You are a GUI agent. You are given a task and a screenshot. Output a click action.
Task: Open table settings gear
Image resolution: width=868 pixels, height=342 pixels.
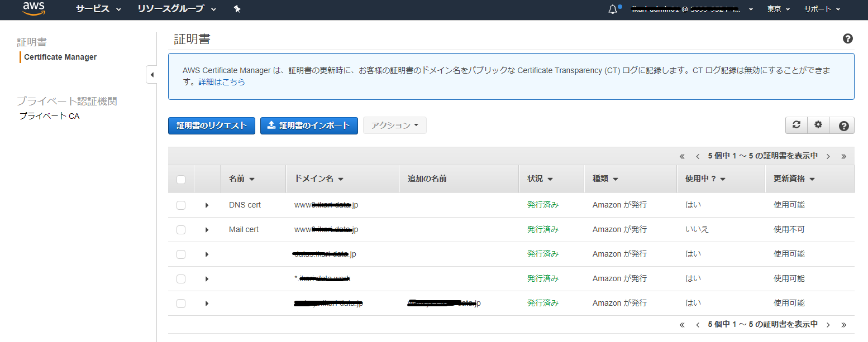(818, 125)
